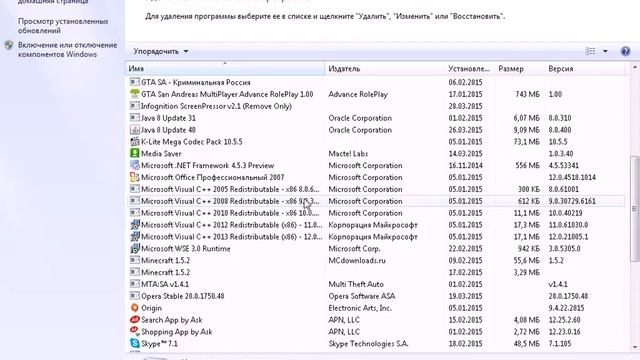
Task: Sort list by the Размер column header
Action: pos(520,69)
